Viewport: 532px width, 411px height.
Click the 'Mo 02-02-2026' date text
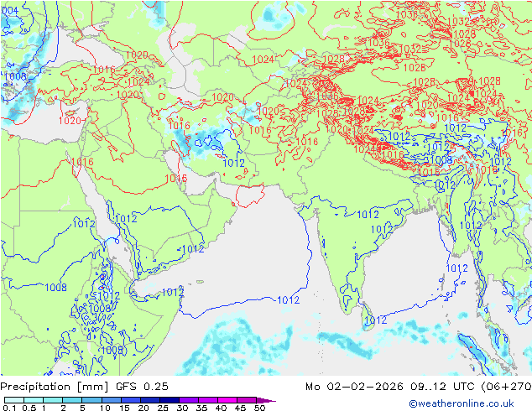(x=354, y=387)
